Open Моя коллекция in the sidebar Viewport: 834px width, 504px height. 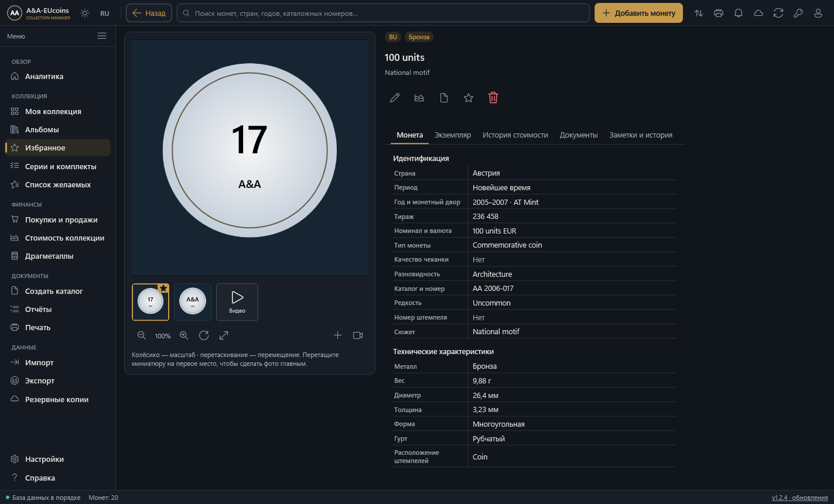pos(57,111)
